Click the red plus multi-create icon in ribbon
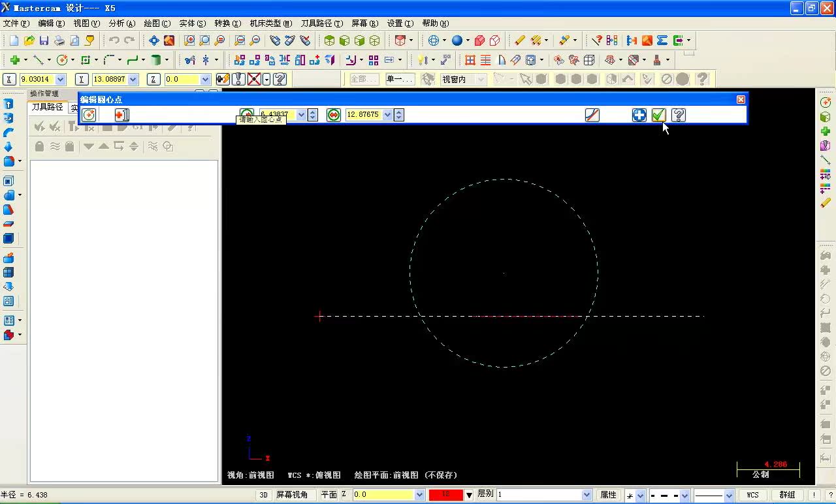This screenshot has height=504, width=836. coord(122,115)
